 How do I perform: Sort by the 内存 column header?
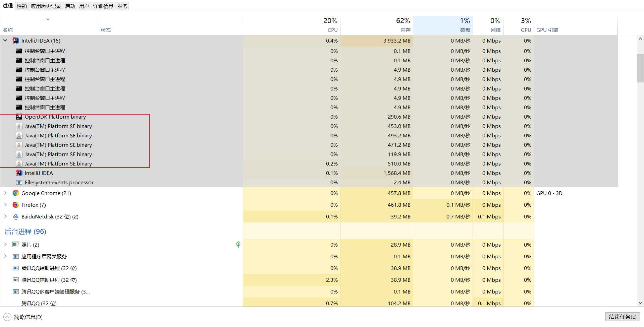click(377, 25)
